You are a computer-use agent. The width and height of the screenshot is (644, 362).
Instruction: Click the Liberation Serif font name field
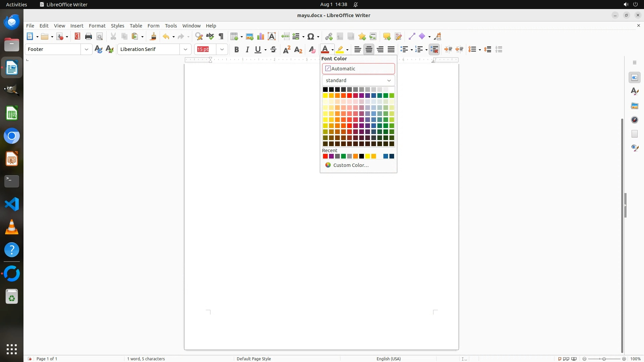click(149, 49)
